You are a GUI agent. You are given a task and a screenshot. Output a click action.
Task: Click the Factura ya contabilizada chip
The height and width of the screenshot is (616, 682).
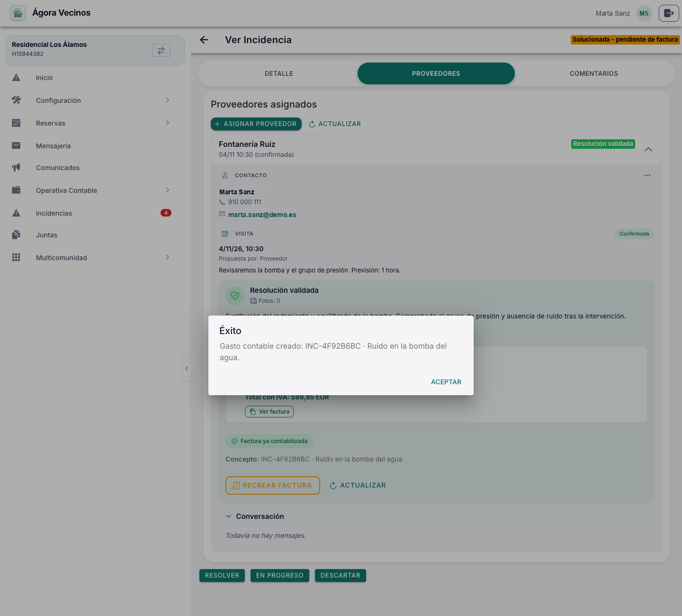[x=269, y=441]
